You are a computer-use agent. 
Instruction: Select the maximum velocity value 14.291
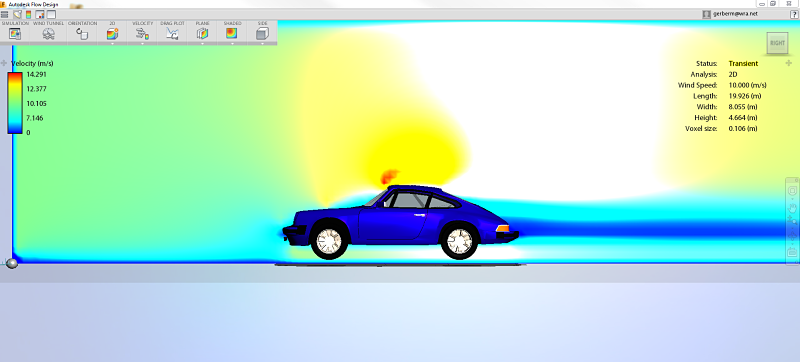(x=35, y=74)
